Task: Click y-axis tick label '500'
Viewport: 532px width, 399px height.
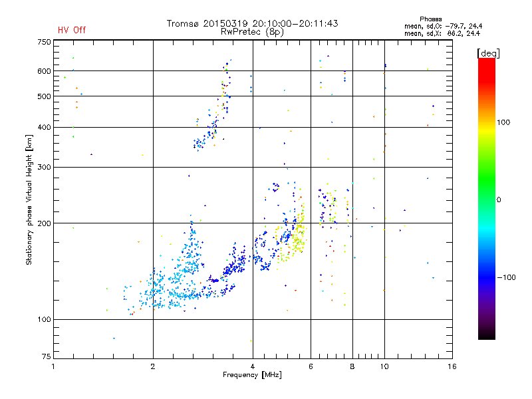Action: 44,96
